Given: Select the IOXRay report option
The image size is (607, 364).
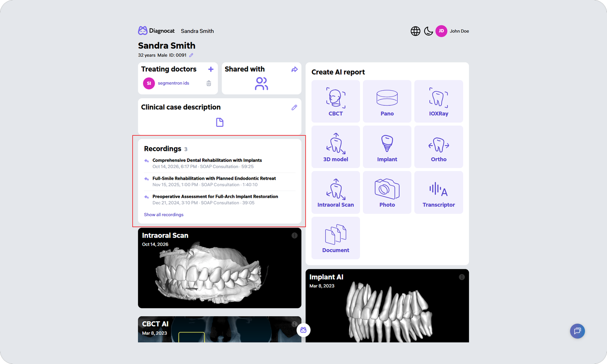Looking at the screenshot, I should 439,101.
